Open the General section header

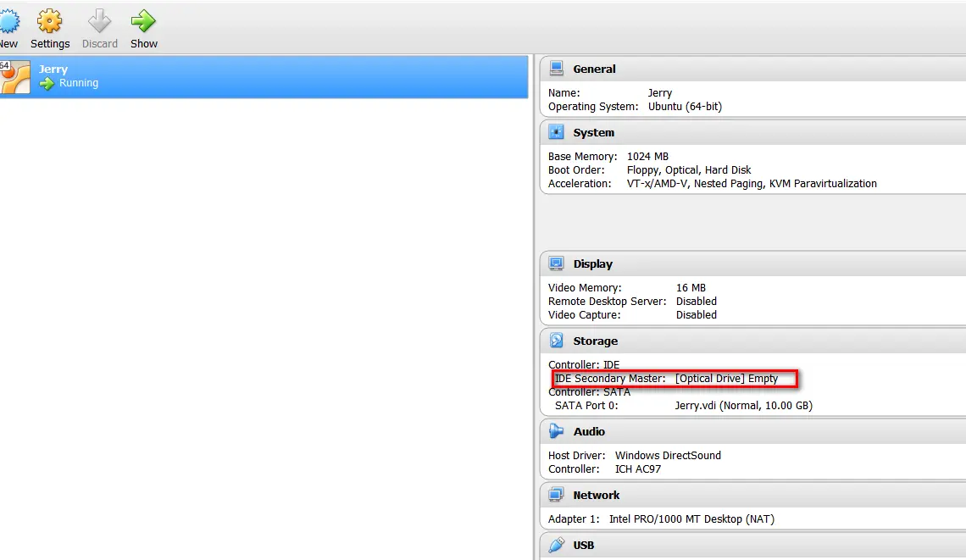pyautogui.click(x=753, y=69)
